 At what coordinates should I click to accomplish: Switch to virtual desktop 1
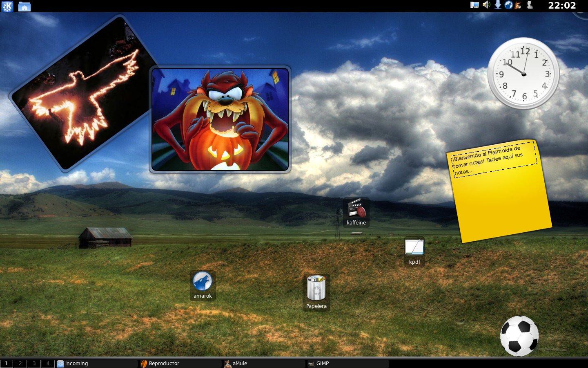[x=7, y=364]
